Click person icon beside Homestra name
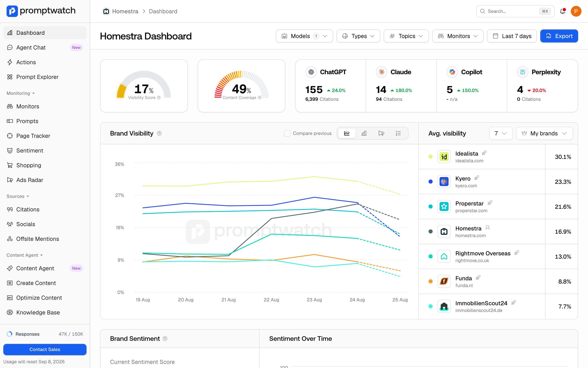This screenshot has height=368, width=588. (x=487, y=228)
